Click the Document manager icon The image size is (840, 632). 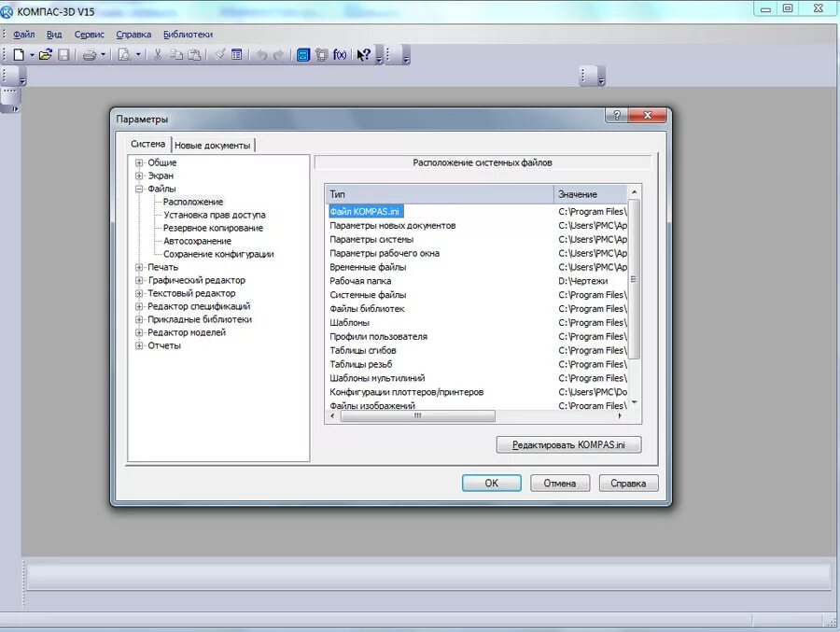pos(321,55)
